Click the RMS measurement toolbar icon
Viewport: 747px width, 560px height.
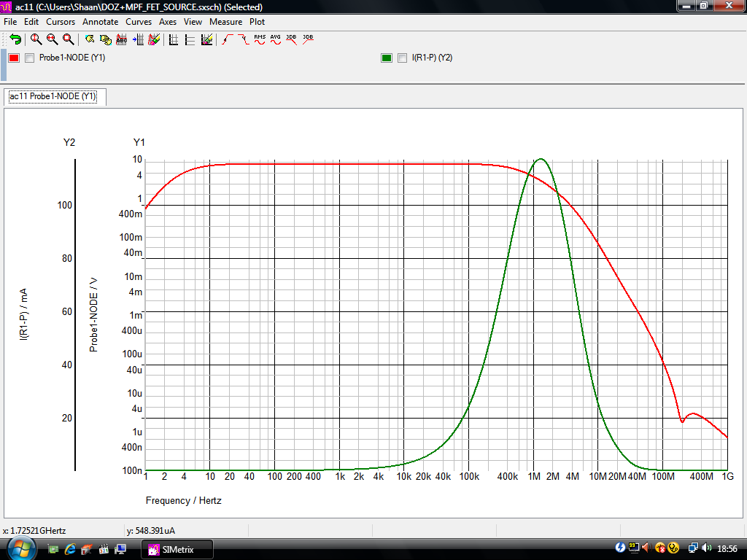pyautogui.click(x=260, y=39)
